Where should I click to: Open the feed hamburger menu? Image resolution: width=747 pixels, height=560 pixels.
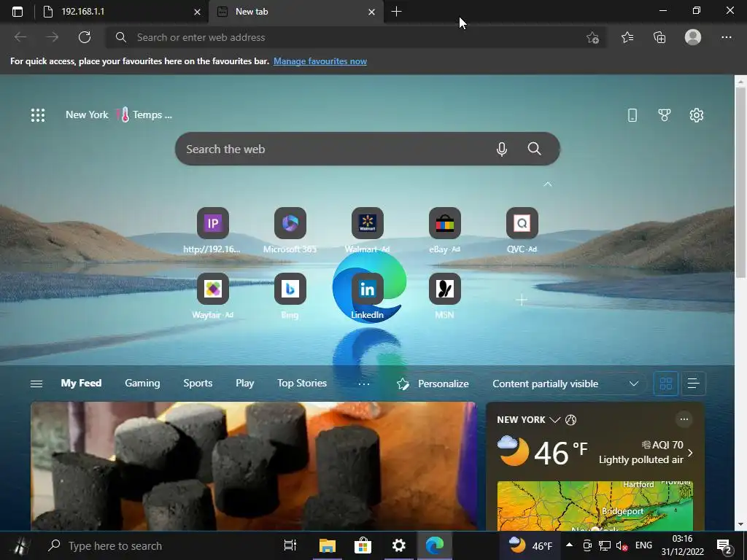(x=36, y=384)
